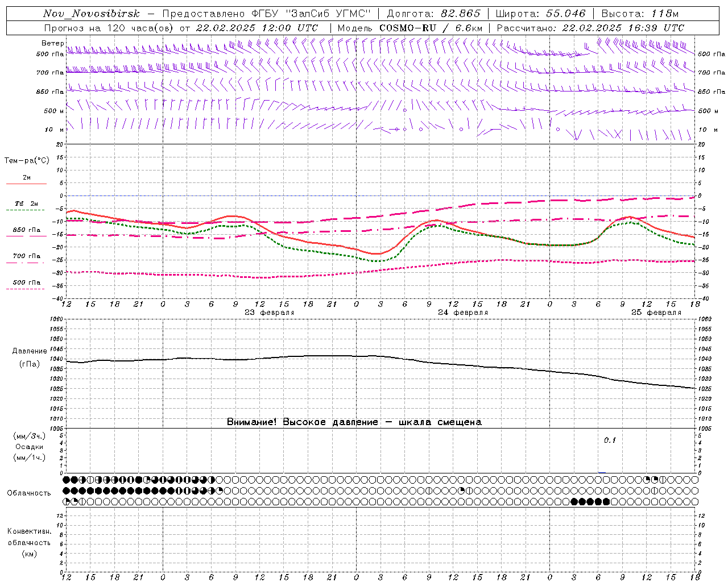Click the "Облачность" cloud cover label
This screenshot has width=728, height=582.
[x=29, y=493]
